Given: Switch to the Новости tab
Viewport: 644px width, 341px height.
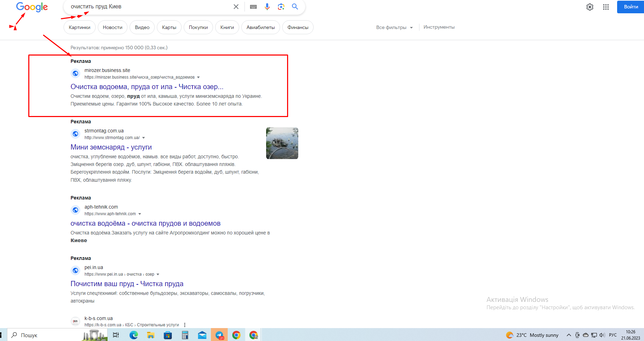Looking at the screenshot, I should pos(113,27).
